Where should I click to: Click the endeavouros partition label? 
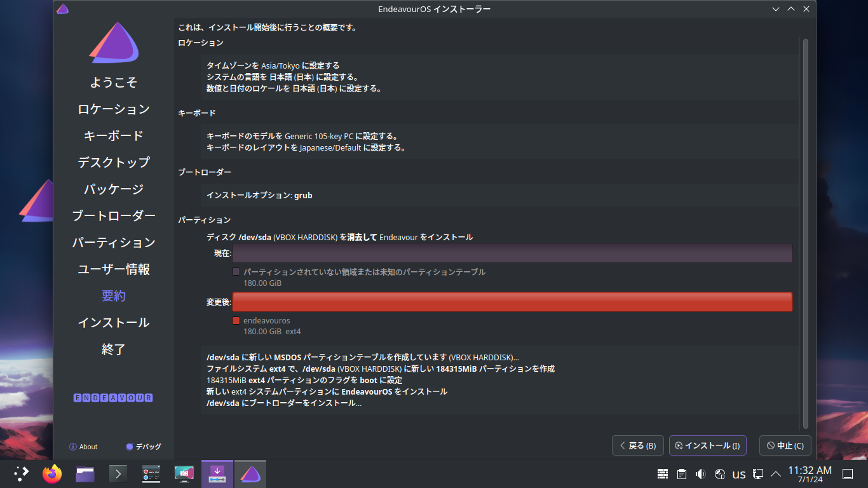267,321
